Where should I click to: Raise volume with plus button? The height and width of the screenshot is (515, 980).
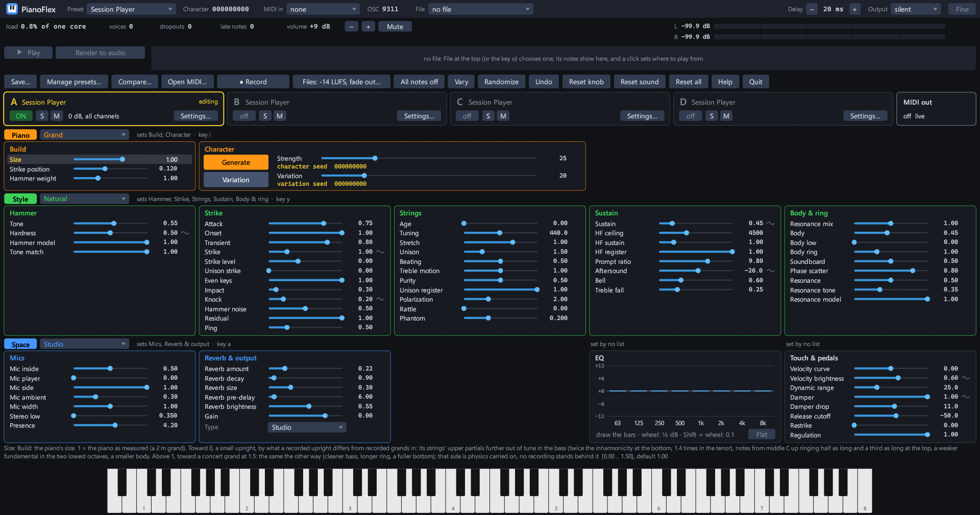coord(368,27)
